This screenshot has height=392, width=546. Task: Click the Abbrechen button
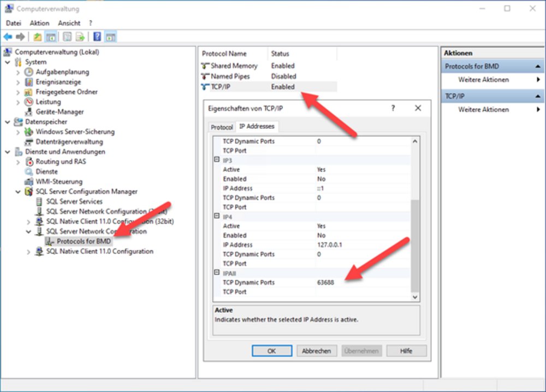(x=317, y=351)
